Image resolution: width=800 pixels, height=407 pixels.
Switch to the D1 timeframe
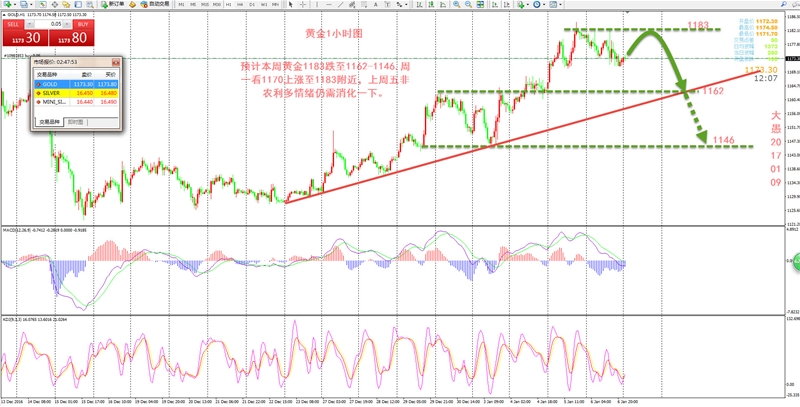[252, 4]
